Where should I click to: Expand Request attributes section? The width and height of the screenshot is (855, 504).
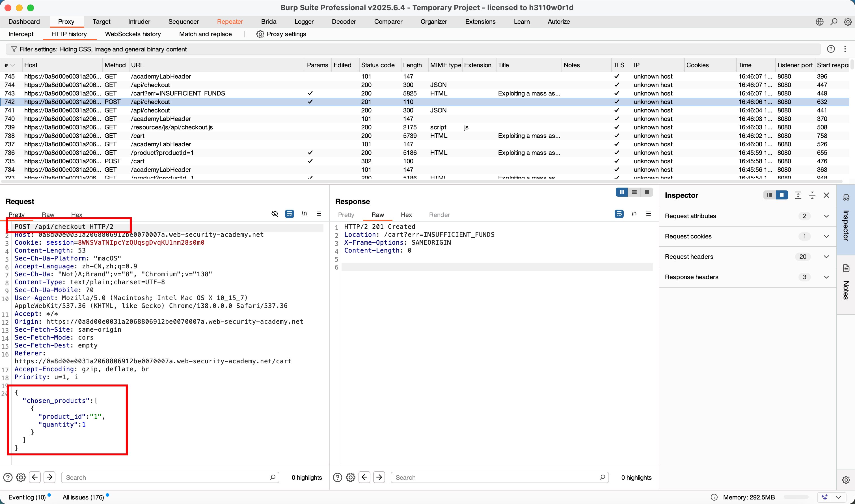coord(826,216)
